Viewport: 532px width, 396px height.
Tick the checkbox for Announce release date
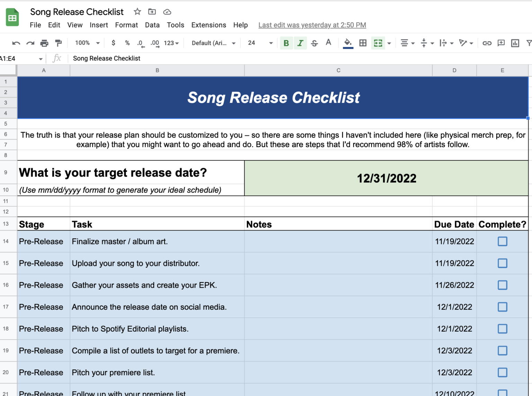[x=502, y=307]
